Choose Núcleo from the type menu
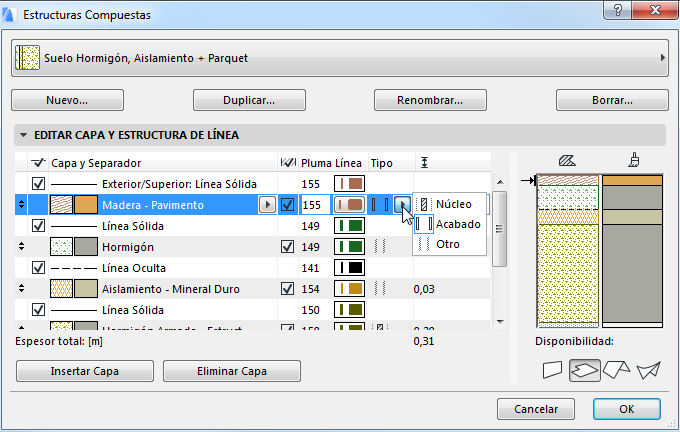This screenshot has height=432, width=680. [x=449, y=204]
